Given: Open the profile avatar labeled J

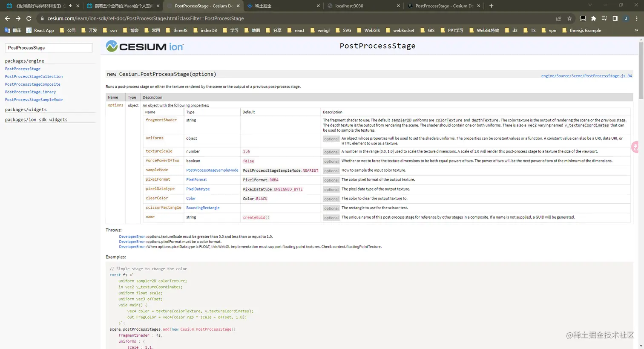Looking at the screenshot, I should (x=626, y=18).
